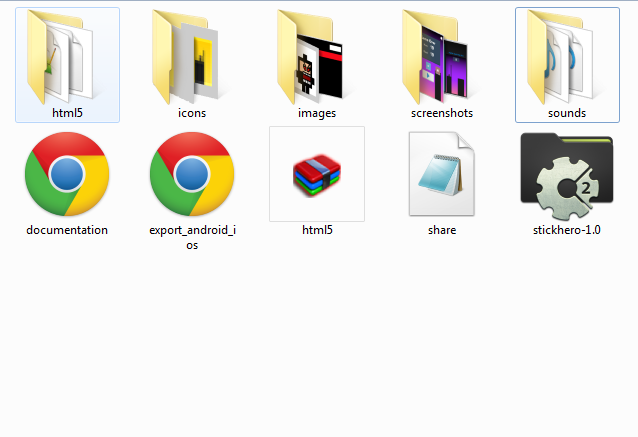Click the 'share' file name text
Viewport: 638px width, 437px height.
tap(442, 230)
